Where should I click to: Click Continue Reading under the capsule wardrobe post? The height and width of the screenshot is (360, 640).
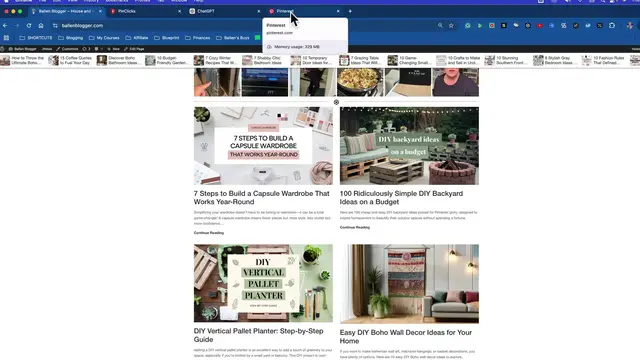pyautogui.click(x=209, y=233)
